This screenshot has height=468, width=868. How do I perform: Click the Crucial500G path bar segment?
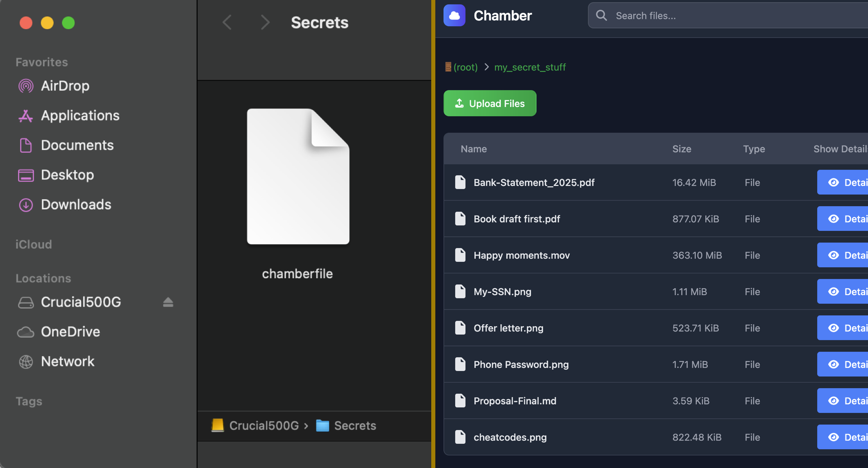tap(263, 426)
